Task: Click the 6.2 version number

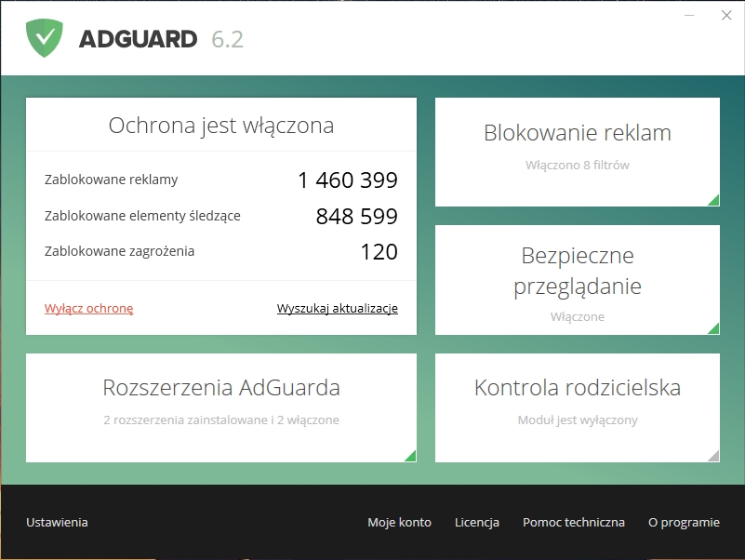Action: (227, 39)
